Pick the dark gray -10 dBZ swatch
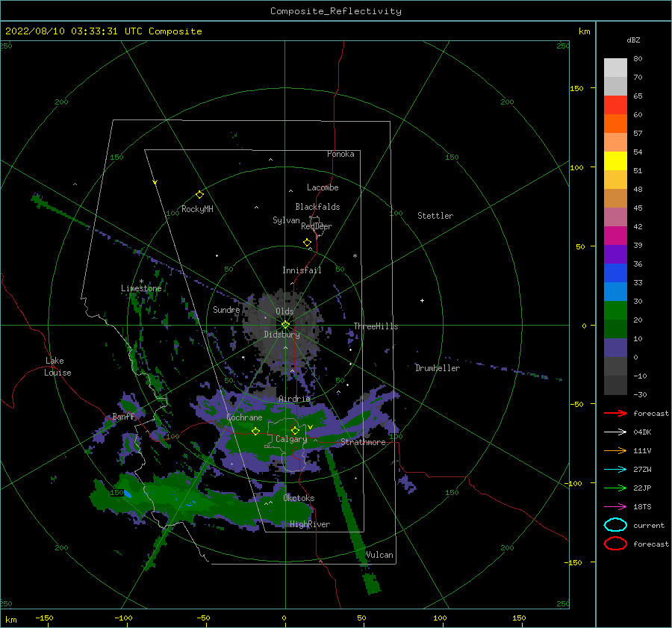This screenshot has height=628, width=672. 615,385
